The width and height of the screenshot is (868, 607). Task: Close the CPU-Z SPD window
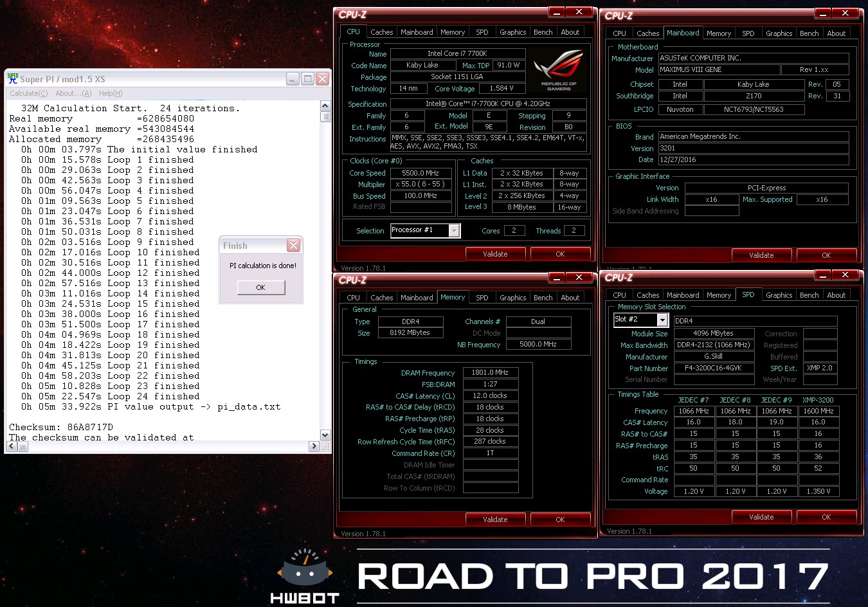(x=845, y=275)
